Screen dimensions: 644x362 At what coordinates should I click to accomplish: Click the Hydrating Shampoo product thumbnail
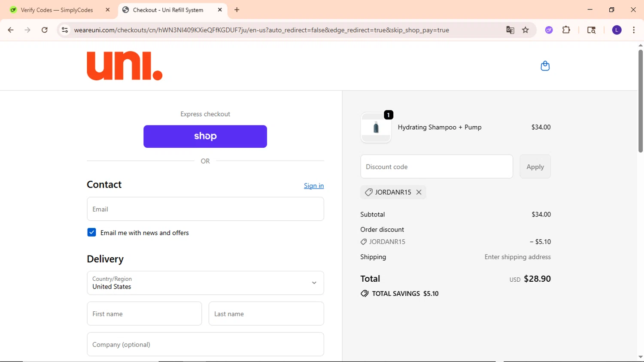click(x=376, y=128)
